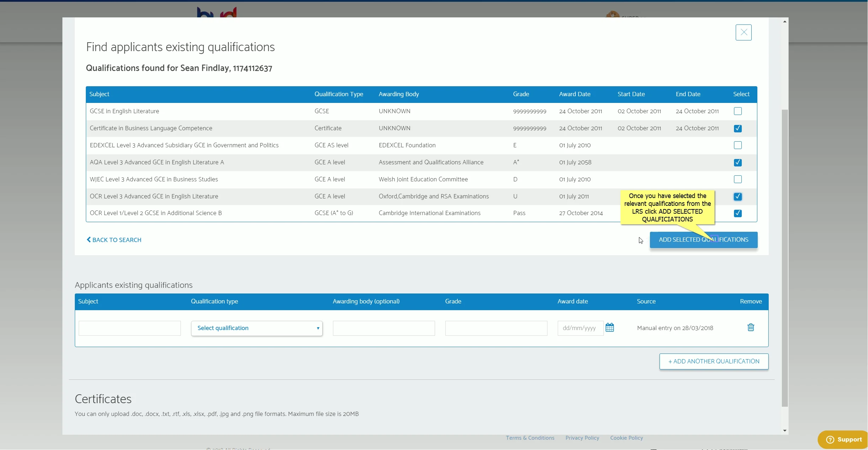Open the Select qualification dropdown
The height and width of the screenshot is (450, 868).
click(x=257, y=328)
